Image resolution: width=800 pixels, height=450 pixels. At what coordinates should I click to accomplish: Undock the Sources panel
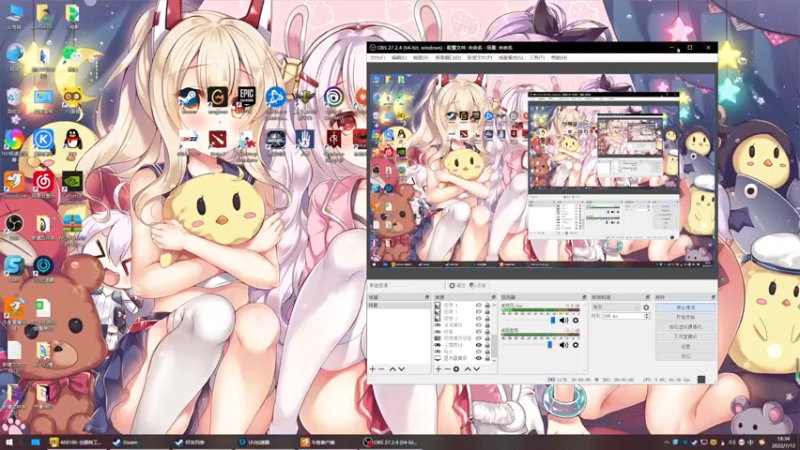click(493, 297)
